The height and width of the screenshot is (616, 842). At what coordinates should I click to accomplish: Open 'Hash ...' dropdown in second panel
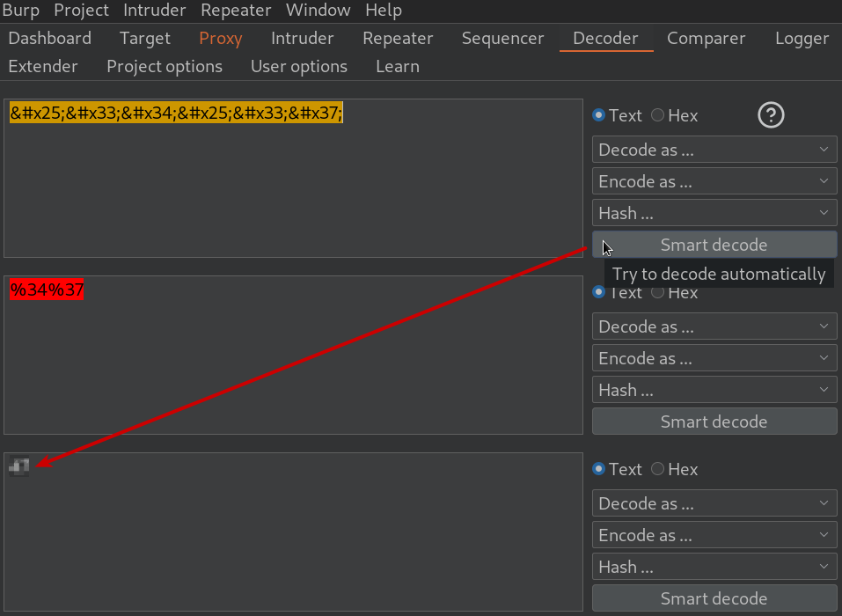(714, 389)
